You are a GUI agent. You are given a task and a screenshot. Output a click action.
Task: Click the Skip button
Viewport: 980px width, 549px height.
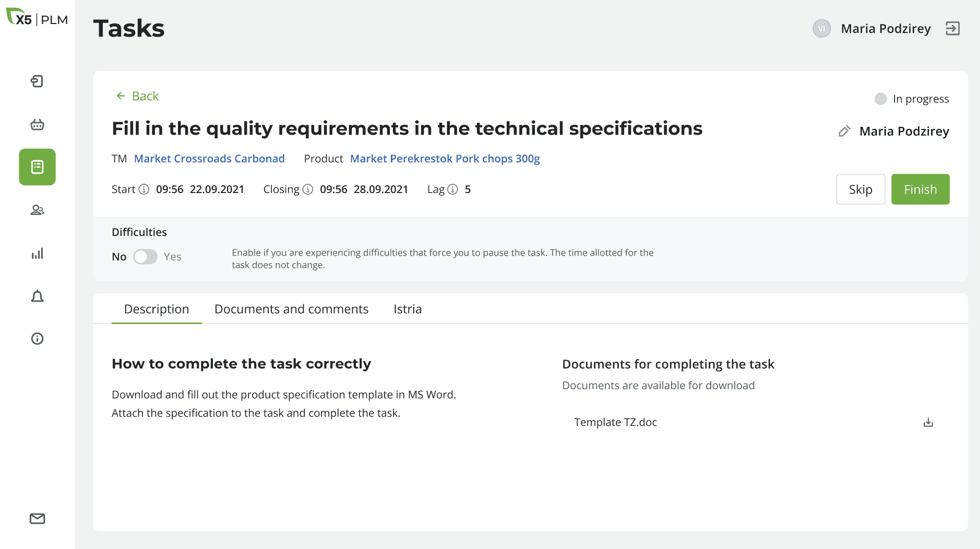coord(861,189)
